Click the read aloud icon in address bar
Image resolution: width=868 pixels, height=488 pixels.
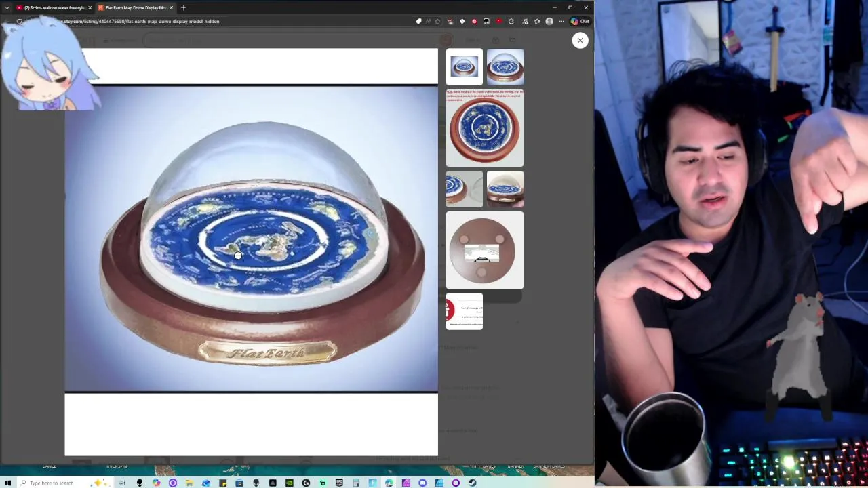pyautogui.click(x=428, y=21)
